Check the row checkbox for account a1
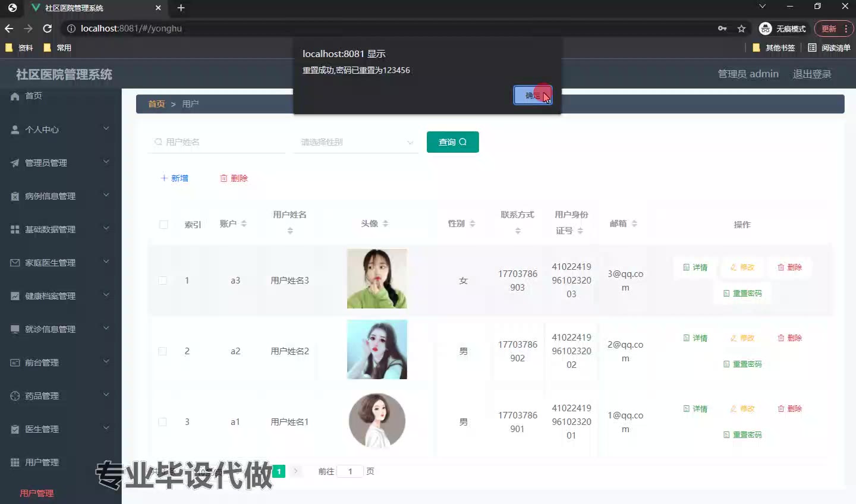 pos(162,422)
